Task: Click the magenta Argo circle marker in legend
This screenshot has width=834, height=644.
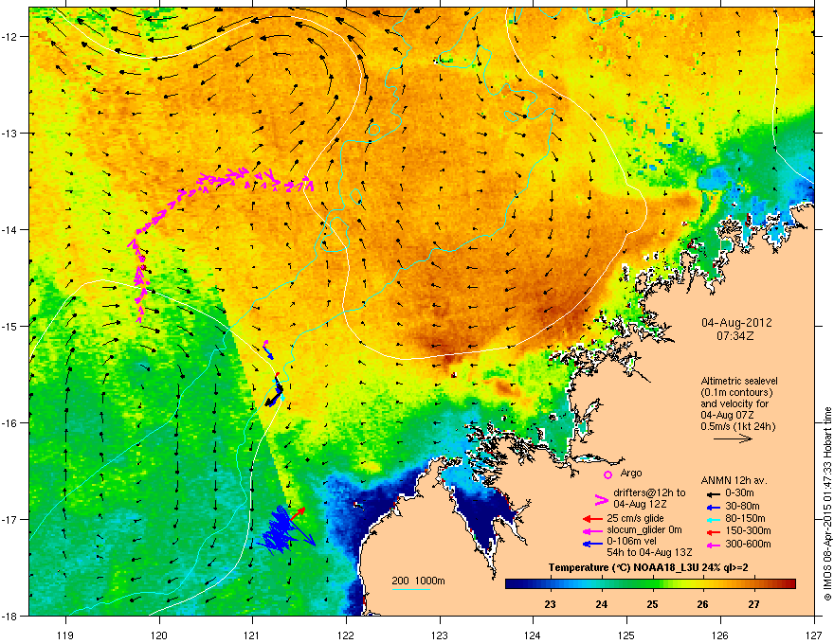Action: (607, 474)
